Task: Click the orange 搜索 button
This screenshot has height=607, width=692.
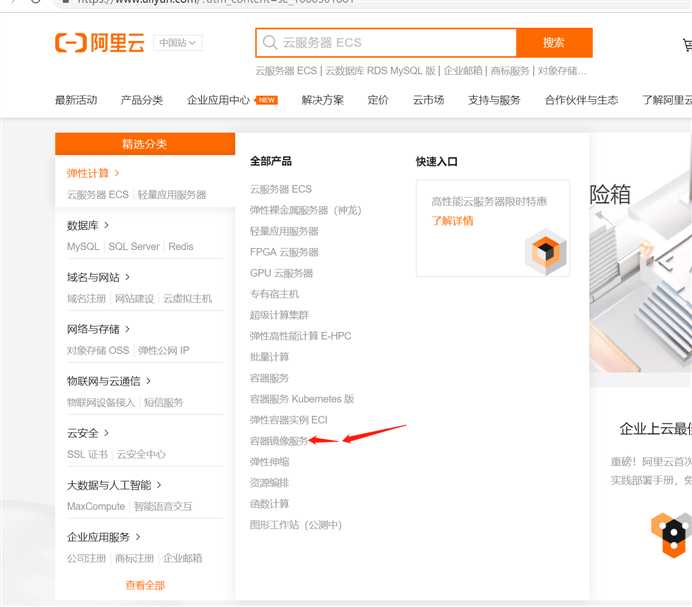Action: click(554, 43)
